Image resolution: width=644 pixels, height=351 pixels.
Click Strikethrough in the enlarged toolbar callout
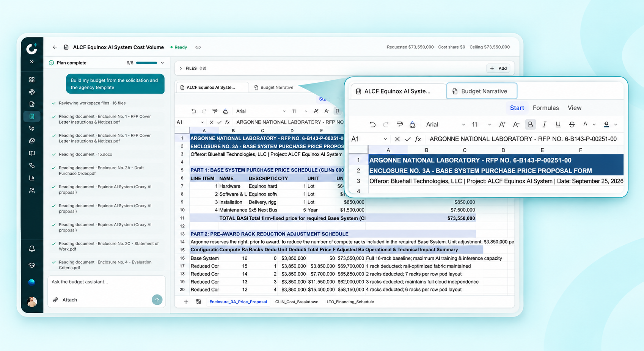572,124
